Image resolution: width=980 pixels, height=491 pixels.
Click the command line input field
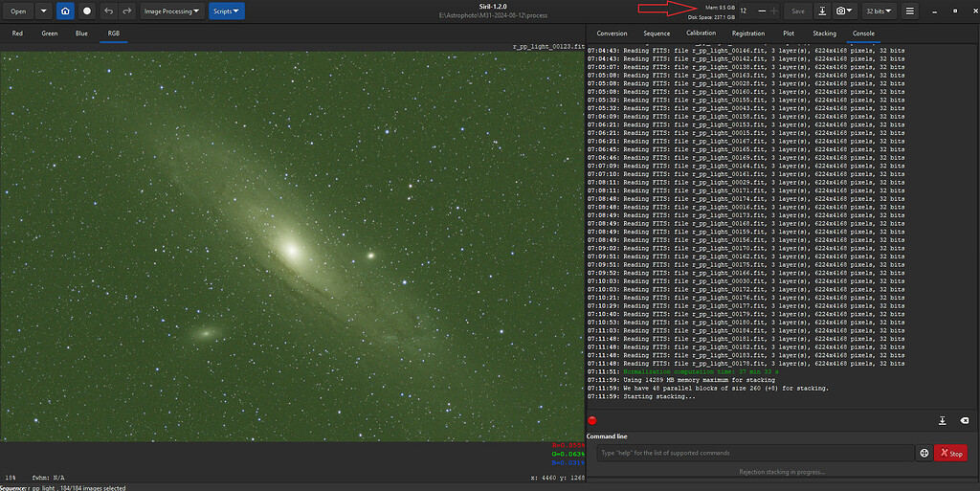(754, 453)
